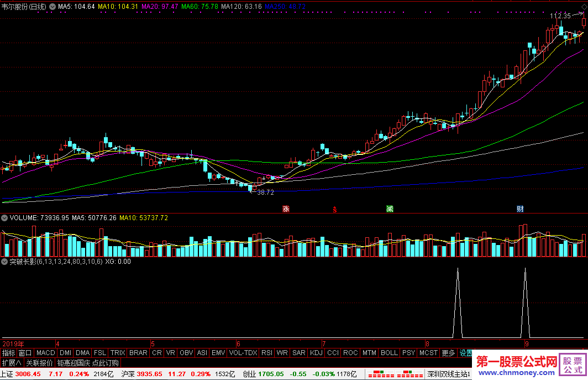Click the VOLUME: 73936.95 label
This screenshot has width=588, height=380.
39,218
